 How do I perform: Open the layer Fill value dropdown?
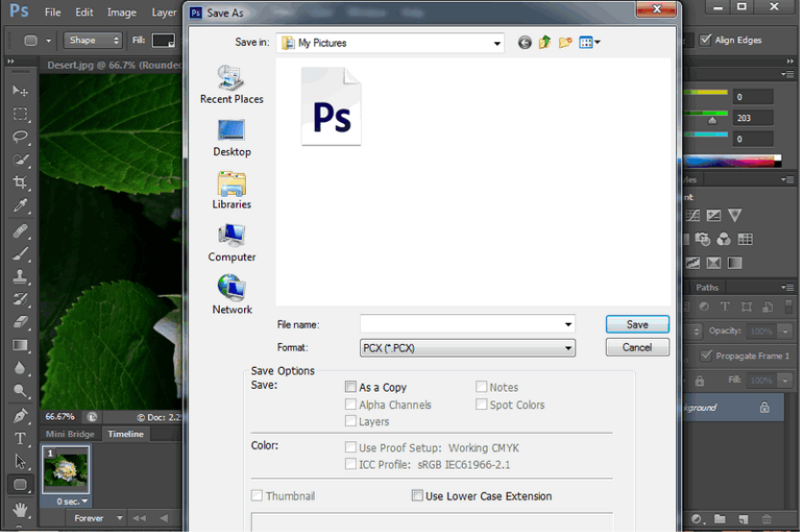pos(786,380)
